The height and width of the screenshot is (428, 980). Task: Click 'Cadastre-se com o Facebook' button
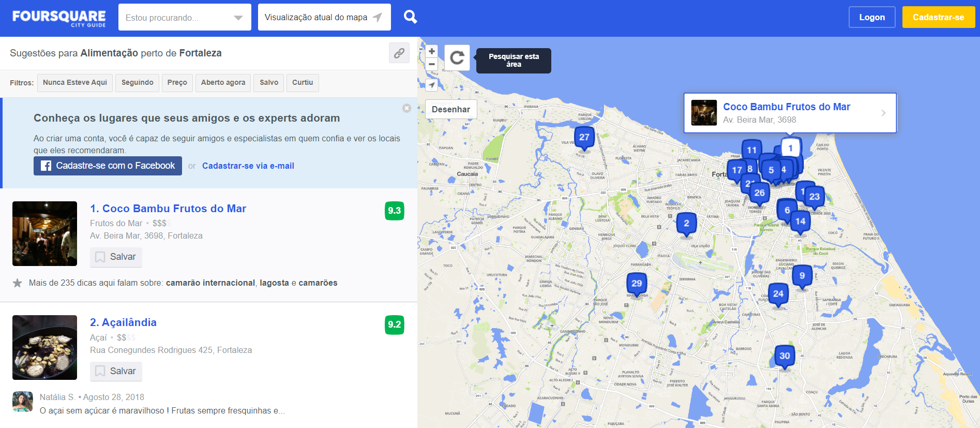pos(108,166)
